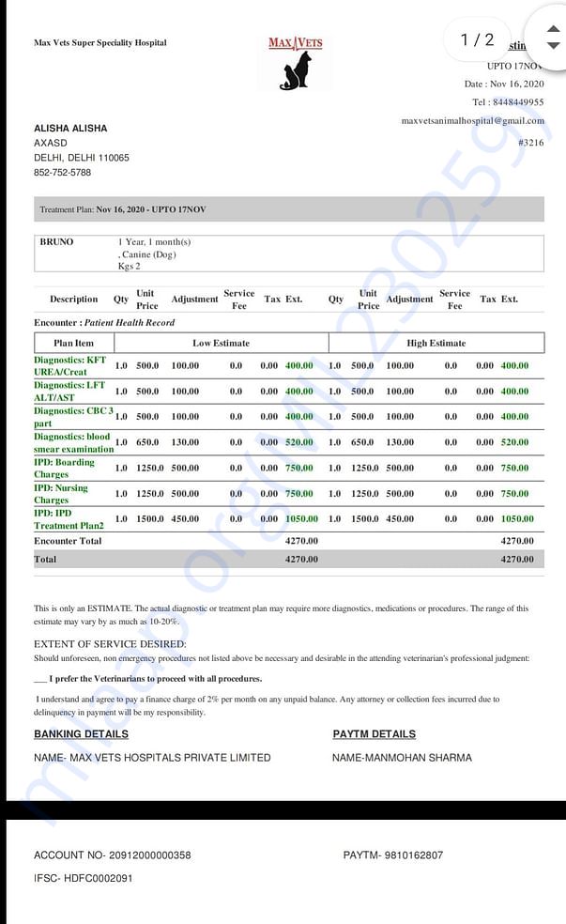Click Encounter : Patient Health Record label

point(104,322)
